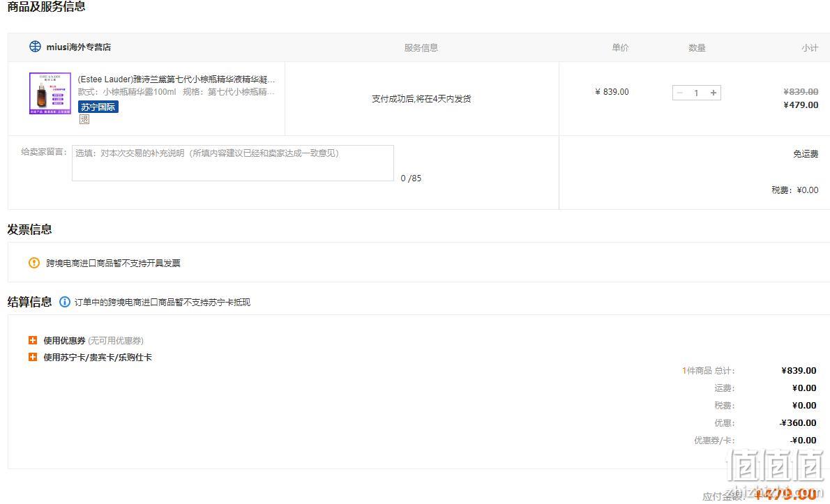Click the 数量 column header
The width and height of the screenshot is (830, 504).
[x=697, y=47]
